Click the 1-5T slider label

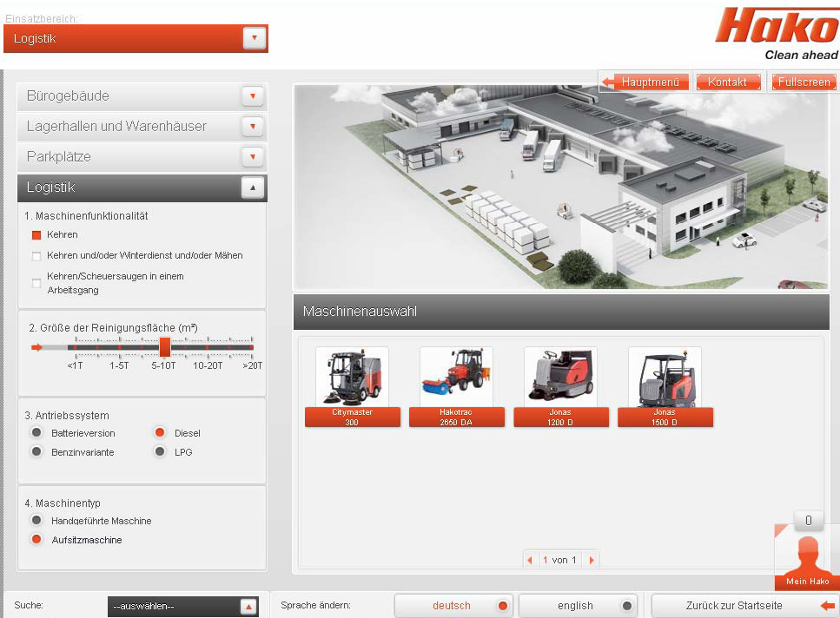pos(119,366)
